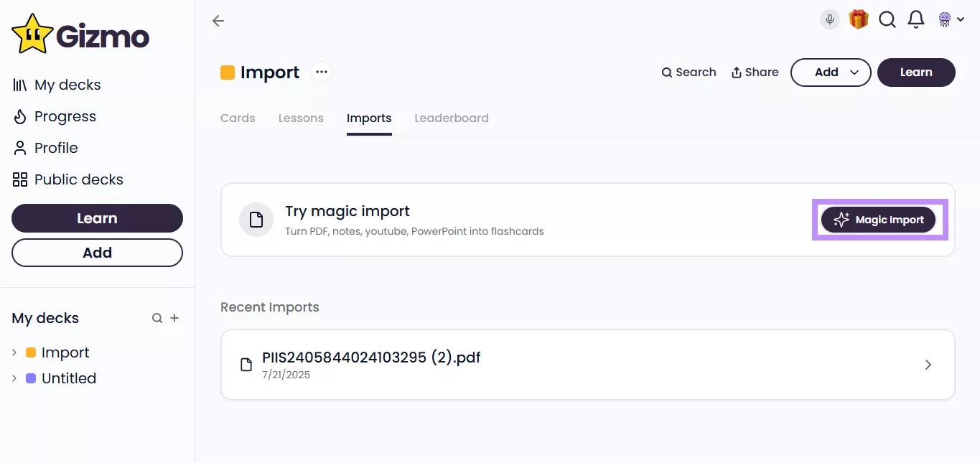Screen dimensions: 980x463
Task: Click the back arrow at the top
Action: pos(218,21)
